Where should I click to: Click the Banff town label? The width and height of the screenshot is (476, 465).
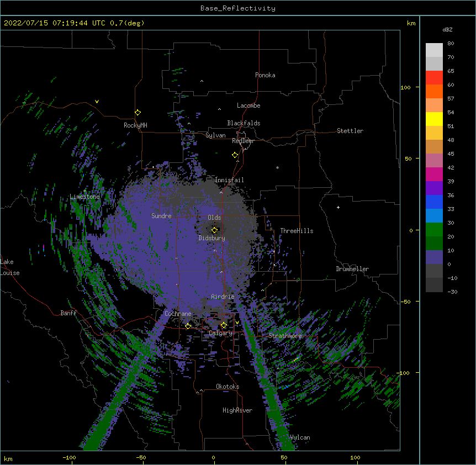68,313
